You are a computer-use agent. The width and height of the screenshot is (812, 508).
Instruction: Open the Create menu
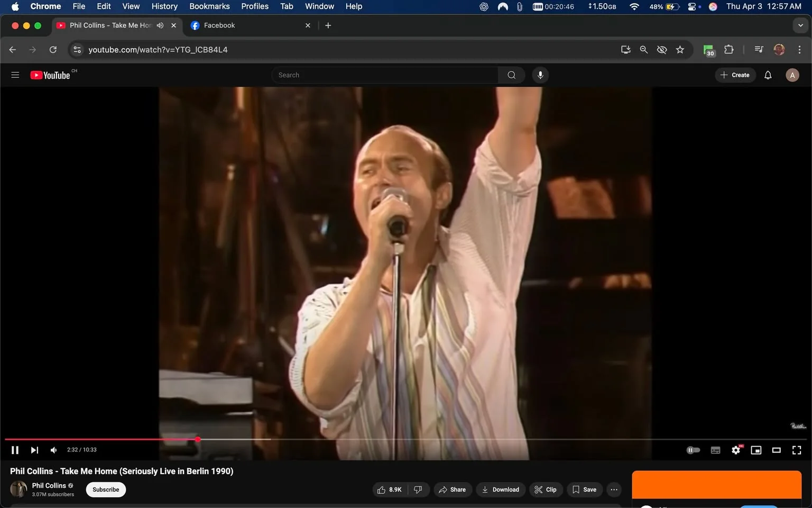click(x=735, y=75)
